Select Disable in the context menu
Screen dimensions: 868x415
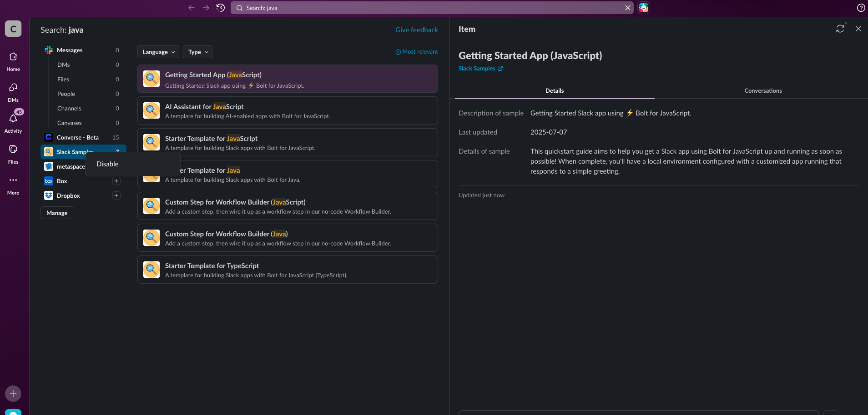click(108, 164)
